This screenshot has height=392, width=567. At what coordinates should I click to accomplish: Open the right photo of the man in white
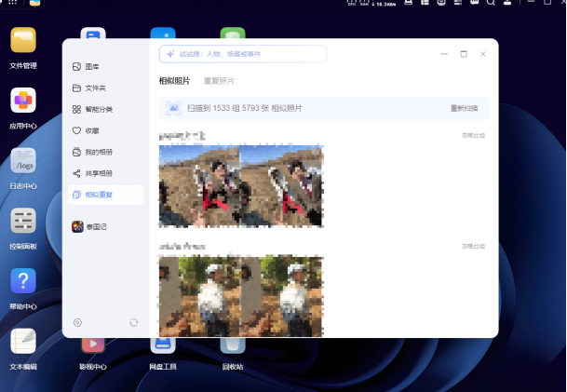(282, 296)
